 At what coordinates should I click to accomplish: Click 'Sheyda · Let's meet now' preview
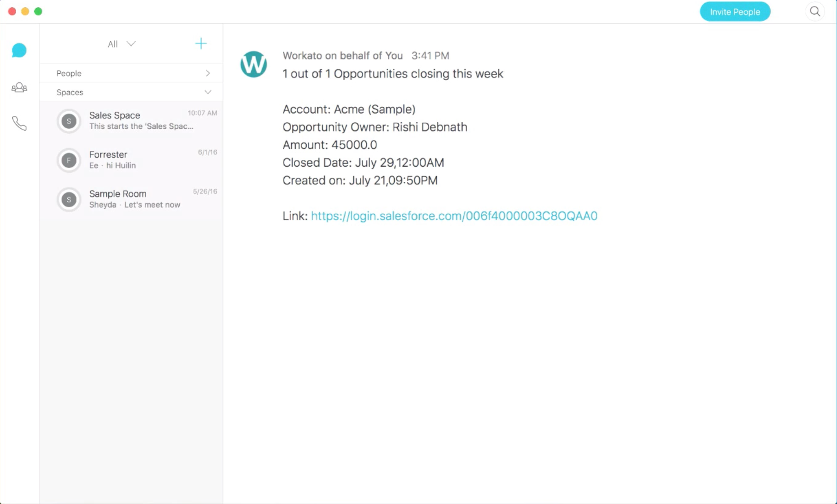pos(135,205)
